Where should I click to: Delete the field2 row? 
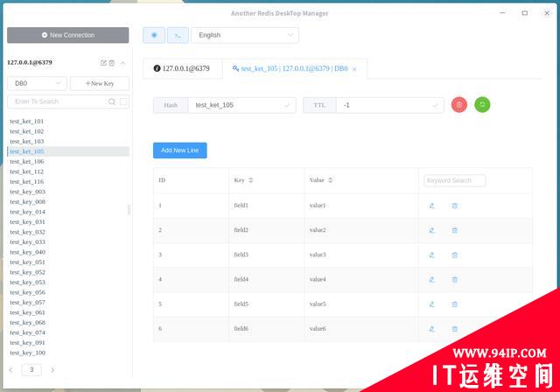[x=455, y=230]
